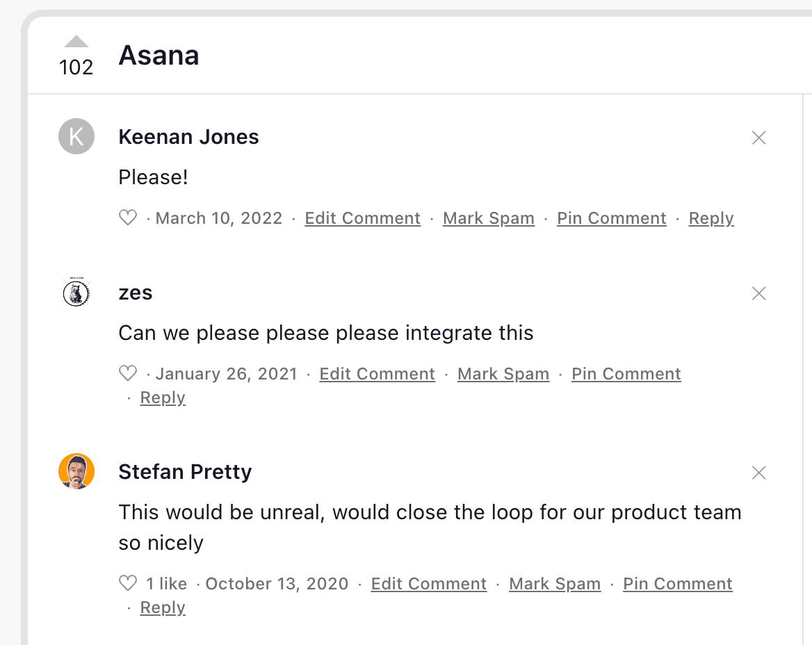Like Keenan Jones's comment with the heart

[x=128, y=218]
